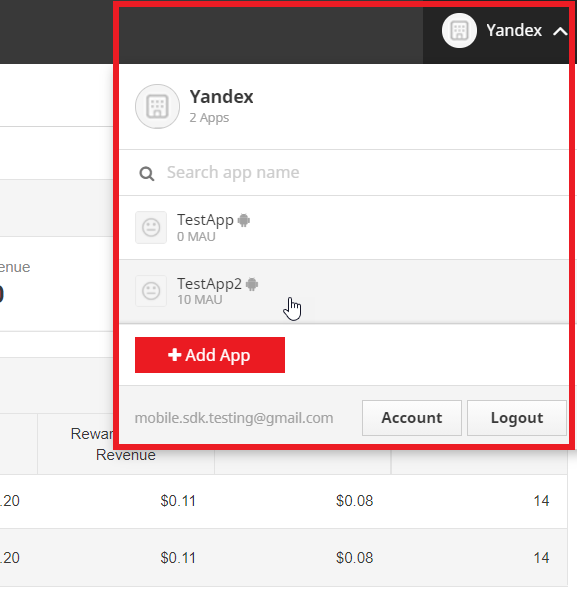Click TestApp2's face placeholder icon
577x608 pixels.
[x=151, y=291]
